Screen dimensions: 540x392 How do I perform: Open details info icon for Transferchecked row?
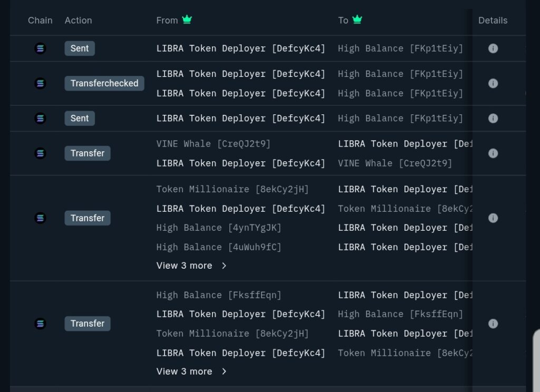click(x=493, y=83)
